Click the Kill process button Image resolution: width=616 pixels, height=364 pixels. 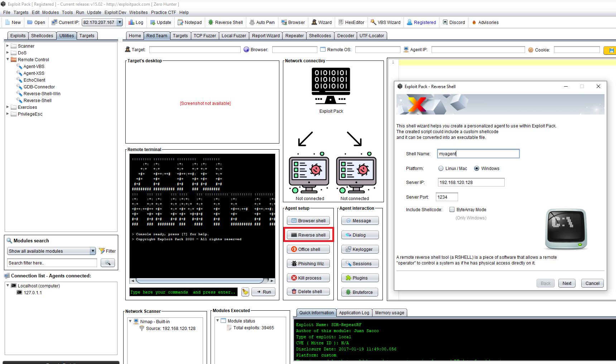click(308, 278)
